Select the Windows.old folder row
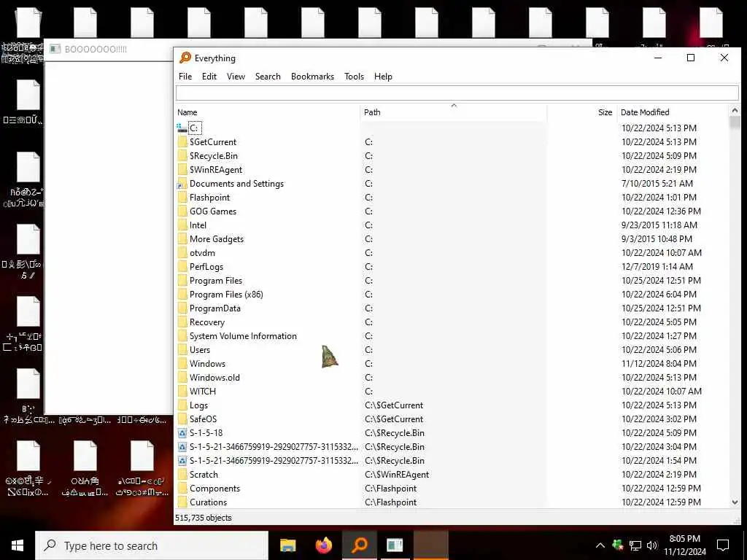This screenshot has width=747, height=560. tap(452, 378)
